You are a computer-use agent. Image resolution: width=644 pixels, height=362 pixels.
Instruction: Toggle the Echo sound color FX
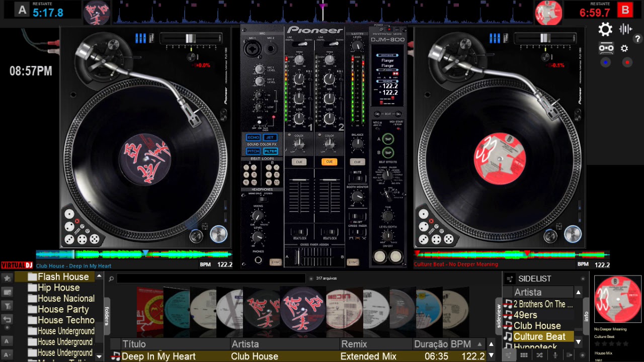coord(253,137)
